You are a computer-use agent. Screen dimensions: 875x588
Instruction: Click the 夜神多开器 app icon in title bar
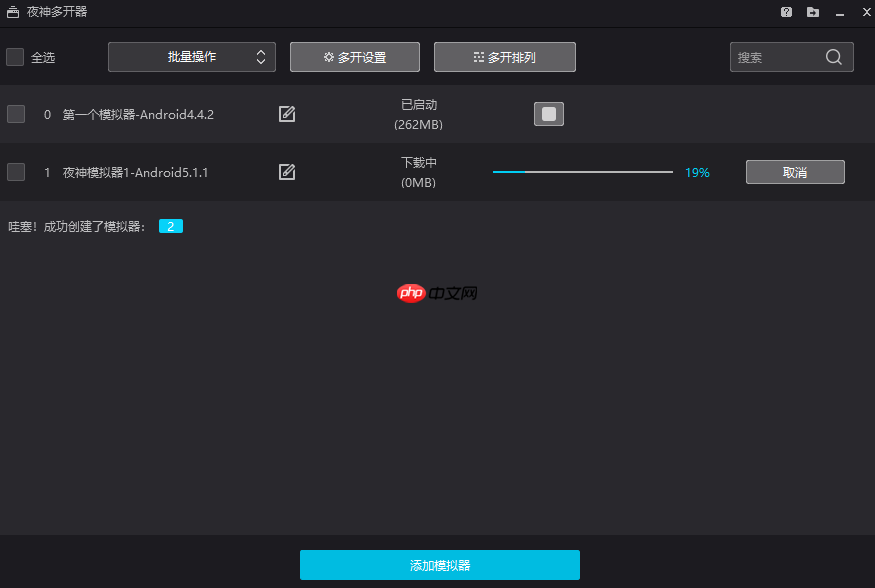tap(12, 12)
